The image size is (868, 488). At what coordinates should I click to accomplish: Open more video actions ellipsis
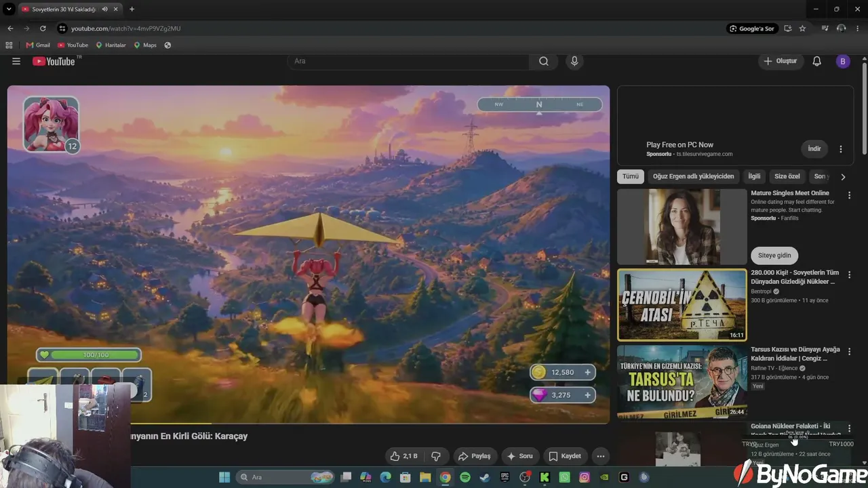coord(600,456)
